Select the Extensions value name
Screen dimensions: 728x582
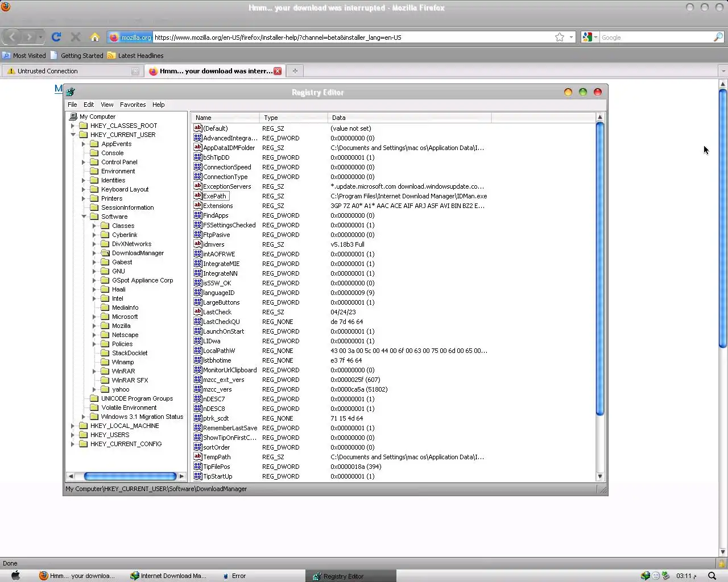coord(218,206)
